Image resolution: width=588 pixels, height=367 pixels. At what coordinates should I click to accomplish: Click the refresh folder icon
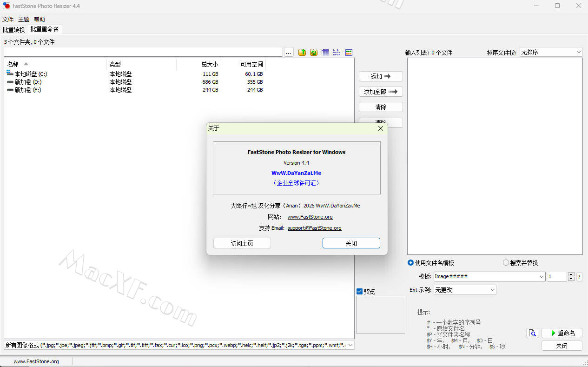click(314, 53)
